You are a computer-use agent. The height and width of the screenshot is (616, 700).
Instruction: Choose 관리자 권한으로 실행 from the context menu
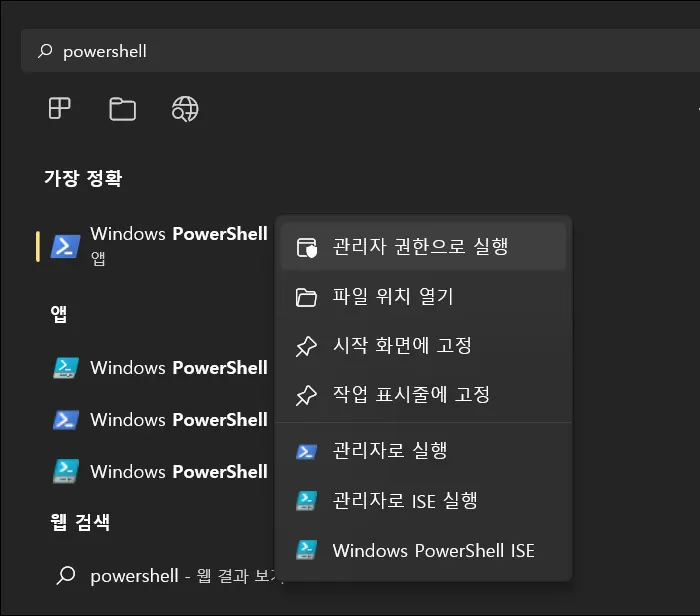[x=424, y=247]
